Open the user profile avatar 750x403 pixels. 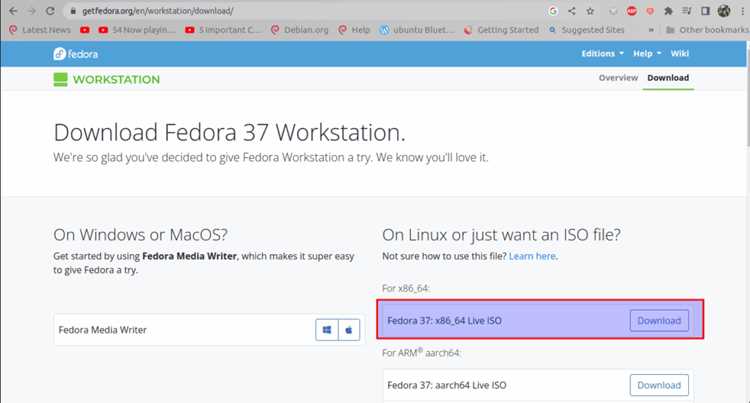tap(724, 11)
